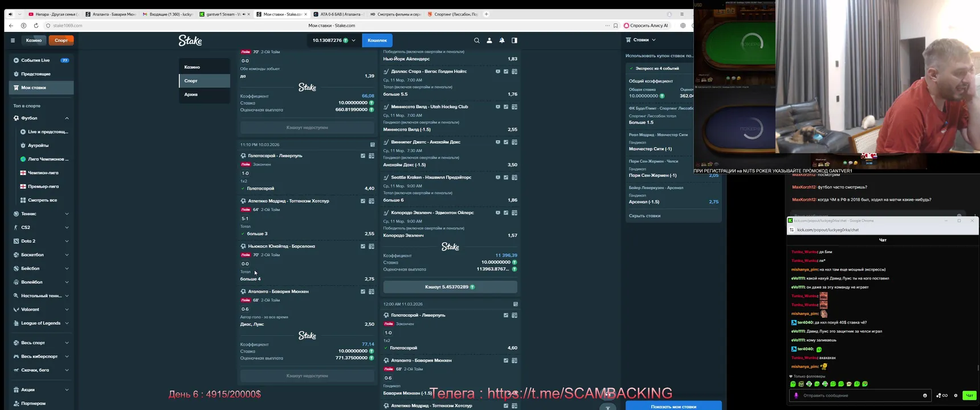Open Мои ставки in sidebar

[41, 88]
